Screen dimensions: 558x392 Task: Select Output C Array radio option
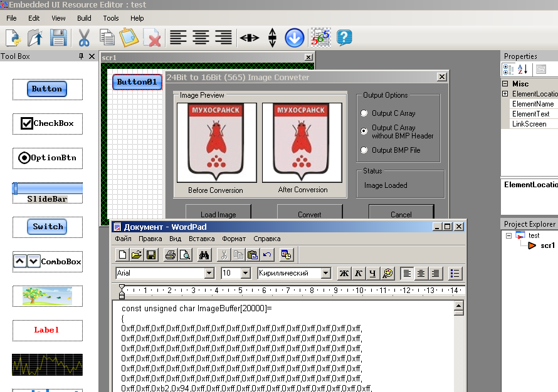(364, 113)
